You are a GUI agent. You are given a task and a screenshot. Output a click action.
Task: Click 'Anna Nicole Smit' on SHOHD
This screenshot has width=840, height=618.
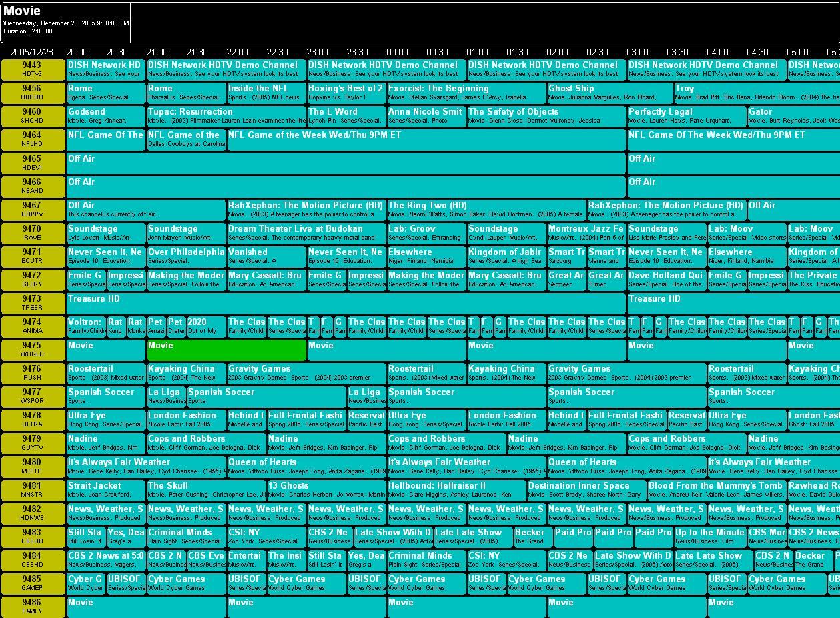point(427,117)
